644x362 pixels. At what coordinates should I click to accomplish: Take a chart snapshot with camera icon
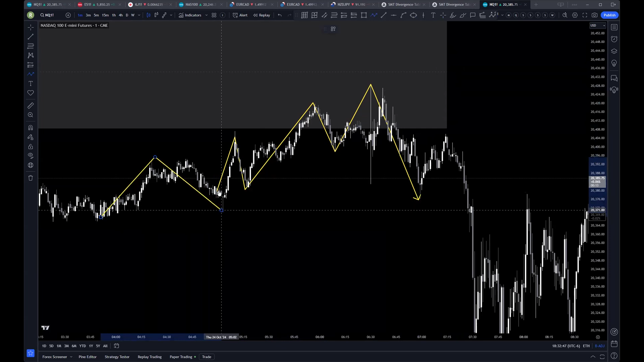click(594, 15)
